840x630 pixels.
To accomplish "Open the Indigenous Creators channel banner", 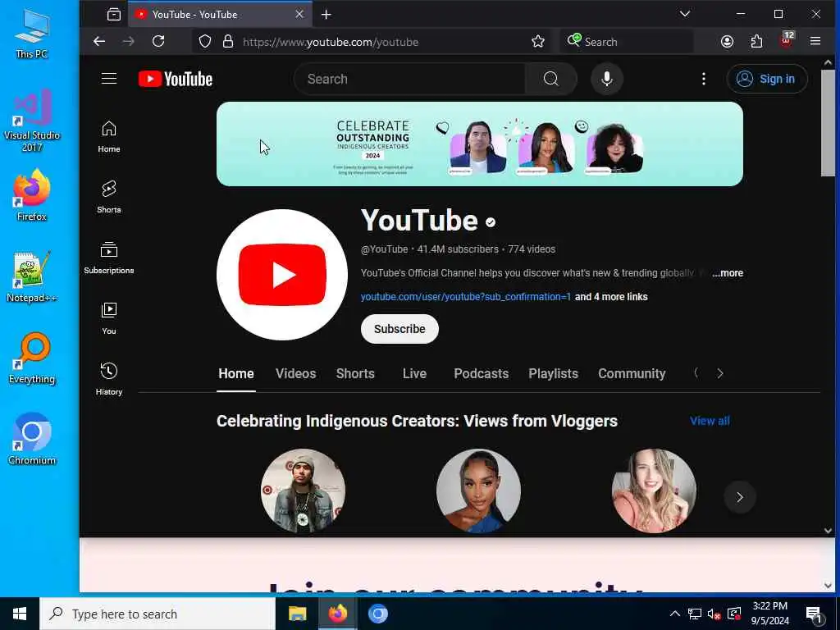I will [479, 144].
